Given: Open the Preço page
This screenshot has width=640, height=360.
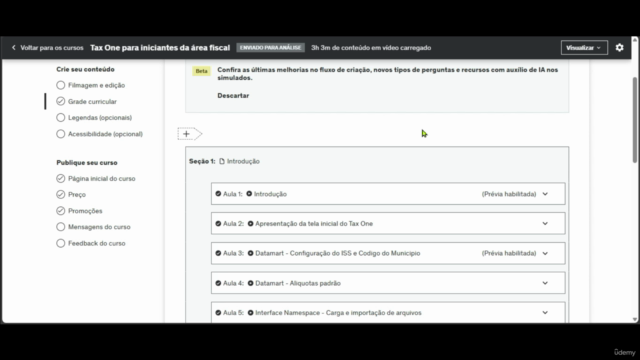Looking at the screenshot, I should (77, 194).
